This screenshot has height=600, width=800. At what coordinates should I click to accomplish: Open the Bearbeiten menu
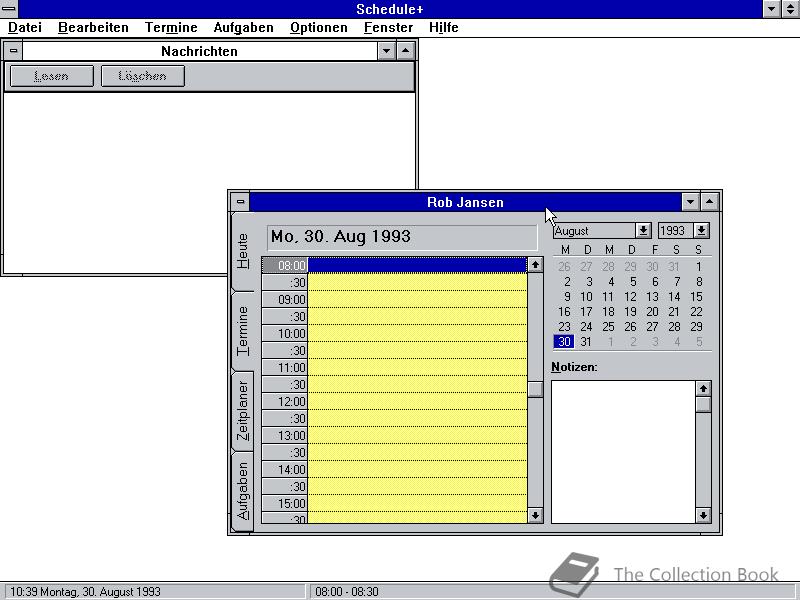pyautogui.click(x=93, y=28)
